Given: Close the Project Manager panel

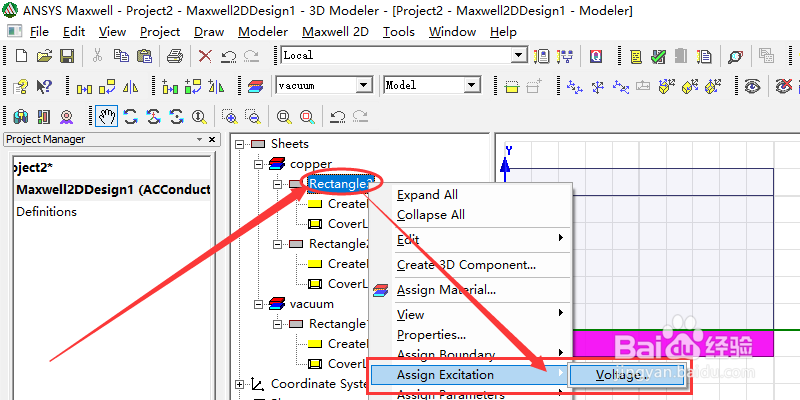Looking at the screenshot, I should coord(213,140).
